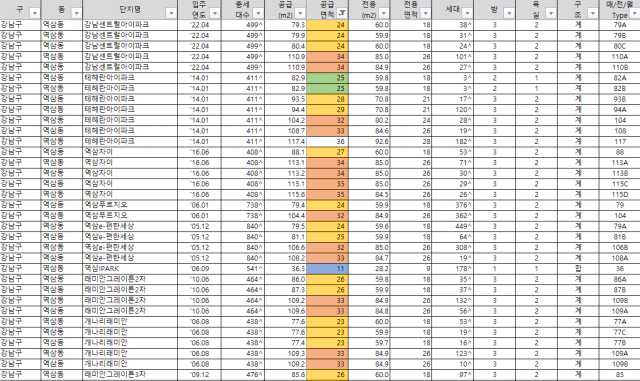Screen dimensions: 640x381
Task: Select supply area cell 79.9
Action: [285, 36]
